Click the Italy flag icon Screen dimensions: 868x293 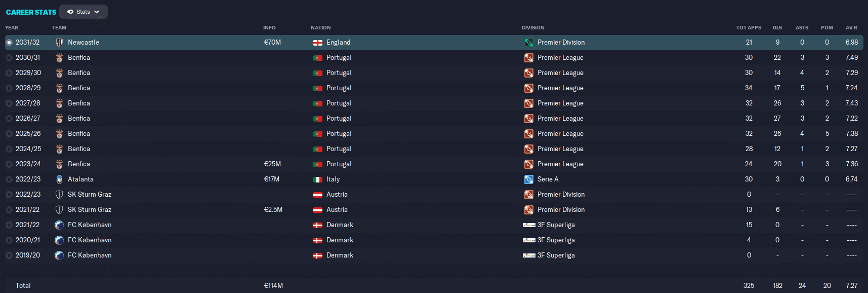[318, 179]
